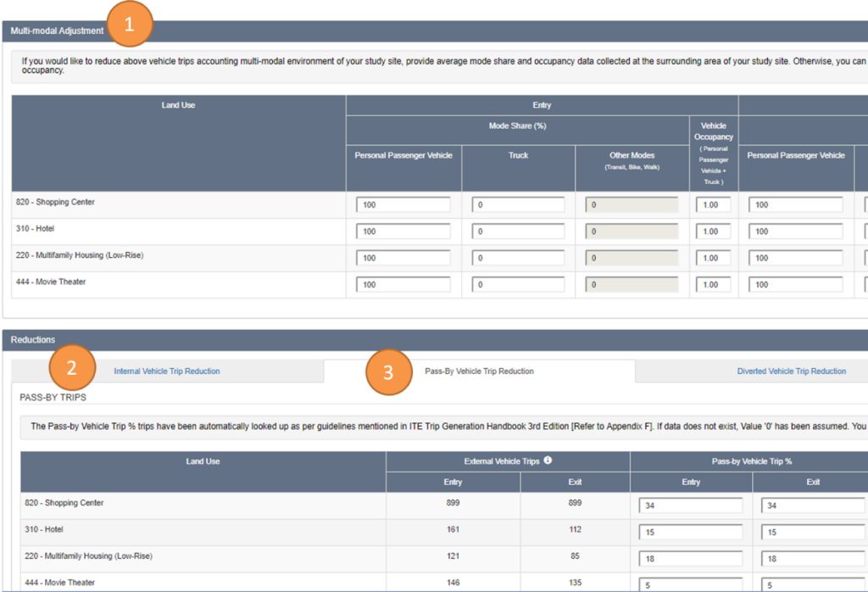
Task: Select the Pass-by Entry field for Movie Theater
Action: point(691,584)
